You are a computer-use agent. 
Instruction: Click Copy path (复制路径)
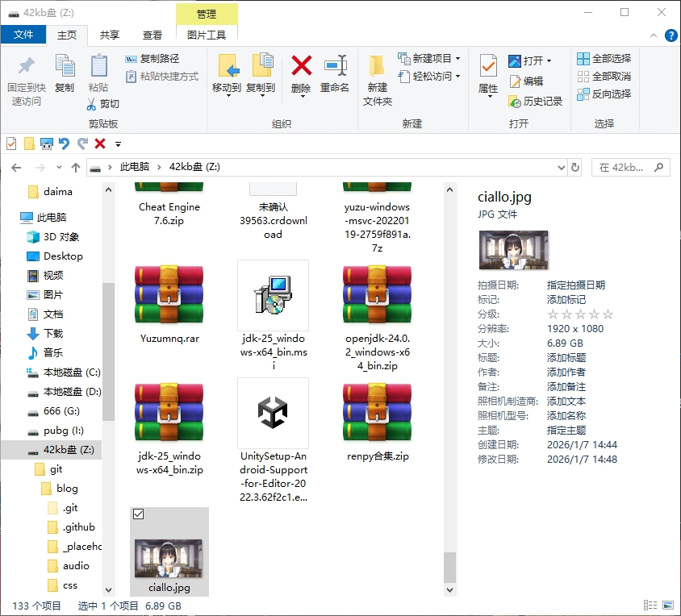pyautogui.click(x=152, y=59)
